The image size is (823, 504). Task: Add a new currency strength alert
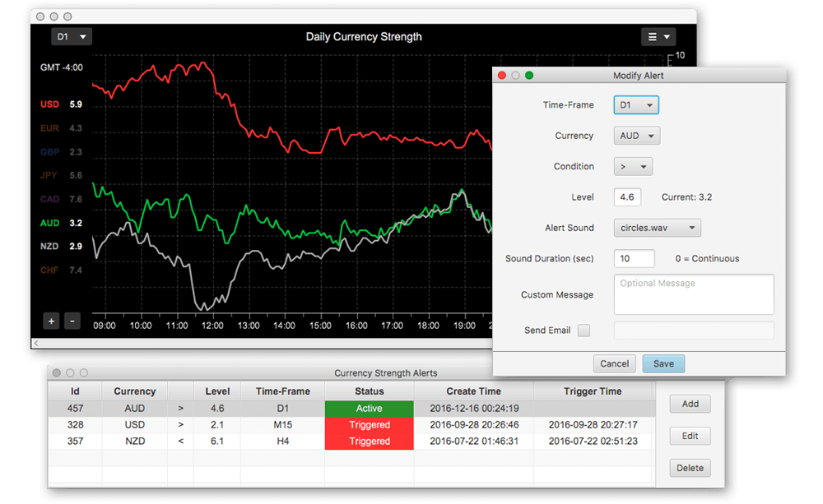(x=690, y=404)
